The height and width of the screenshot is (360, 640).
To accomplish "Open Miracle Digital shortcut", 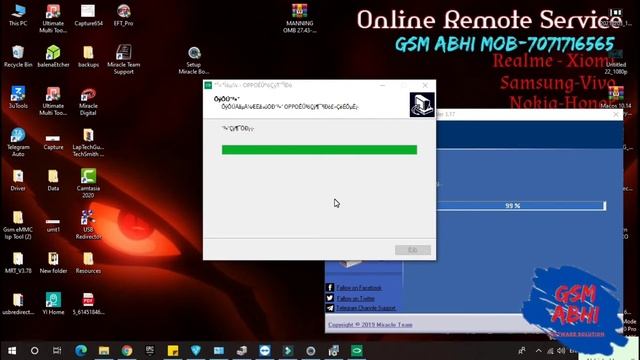I will tap(88, 101).
